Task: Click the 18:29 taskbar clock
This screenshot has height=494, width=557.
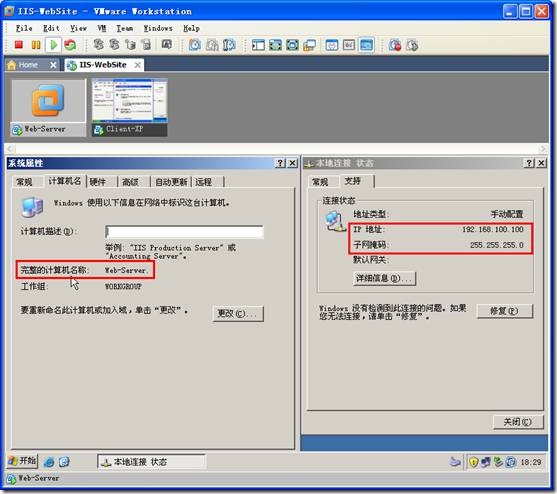Action: [531, 462]
